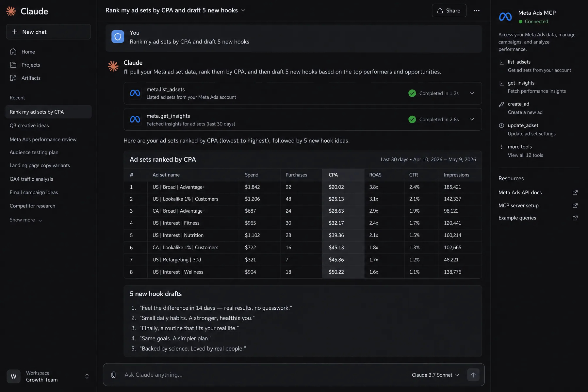Open the chat title dropdown chevron
The width and height of the screenshot is (588, 392).
[243, 10]
